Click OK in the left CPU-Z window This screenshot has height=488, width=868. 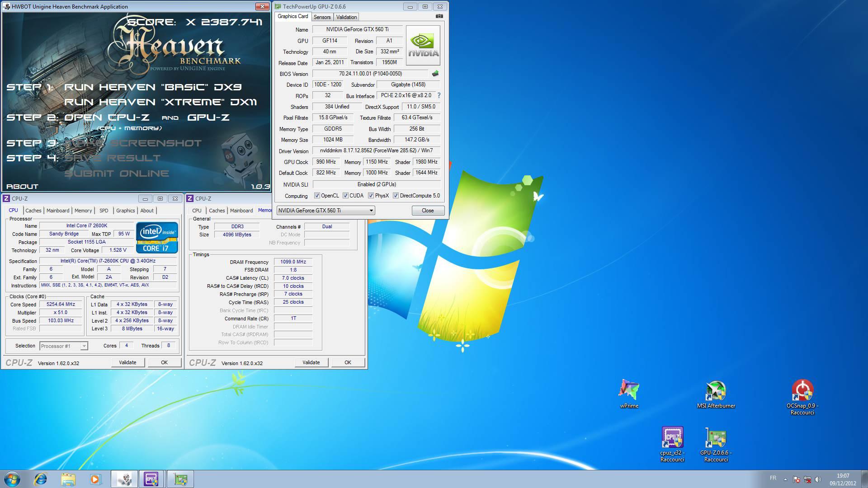[x=164, y=362]
